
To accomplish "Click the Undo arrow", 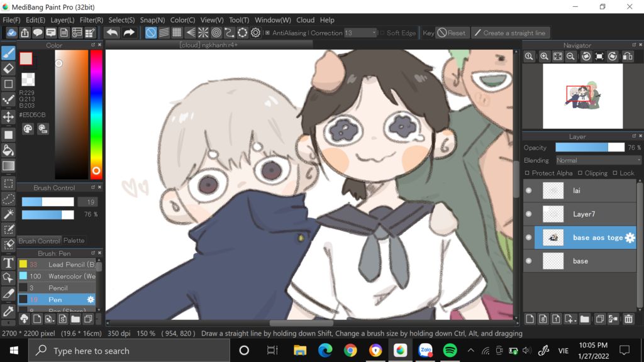I will coord(112,33).
